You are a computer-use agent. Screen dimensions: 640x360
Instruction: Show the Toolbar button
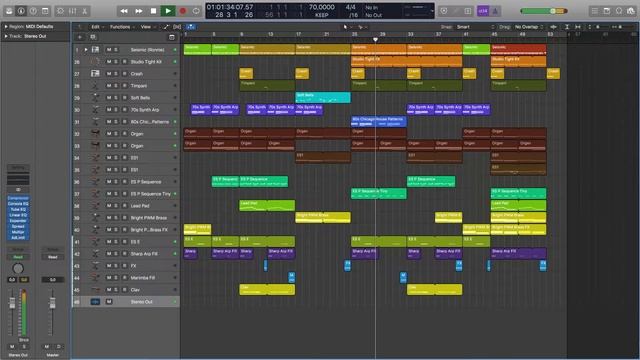click(45, 11)
